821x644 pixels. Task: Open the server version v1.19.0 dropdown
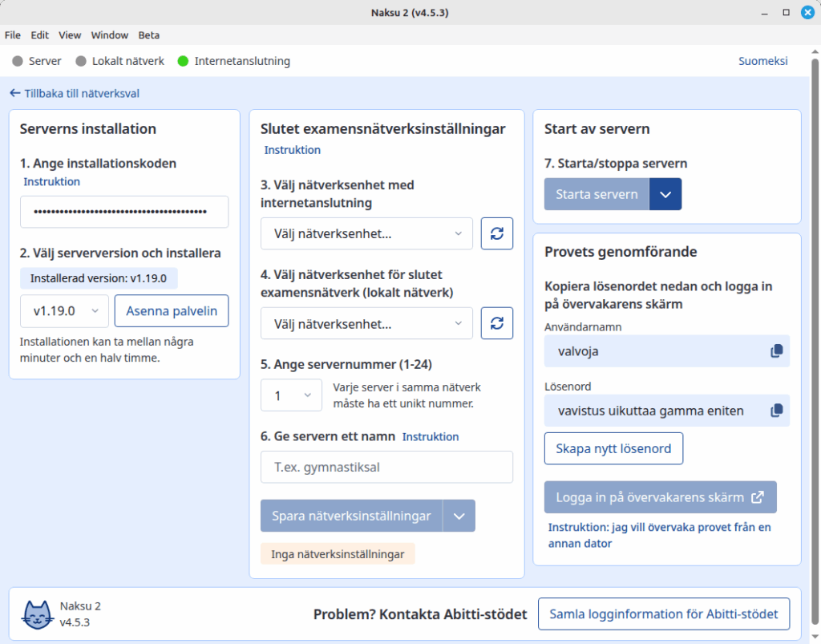(x=63, y=310)
